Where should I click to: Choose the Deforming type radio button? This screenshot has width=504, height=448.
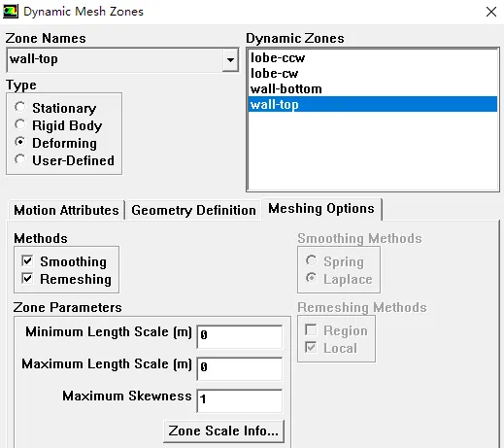coord(19,142)
